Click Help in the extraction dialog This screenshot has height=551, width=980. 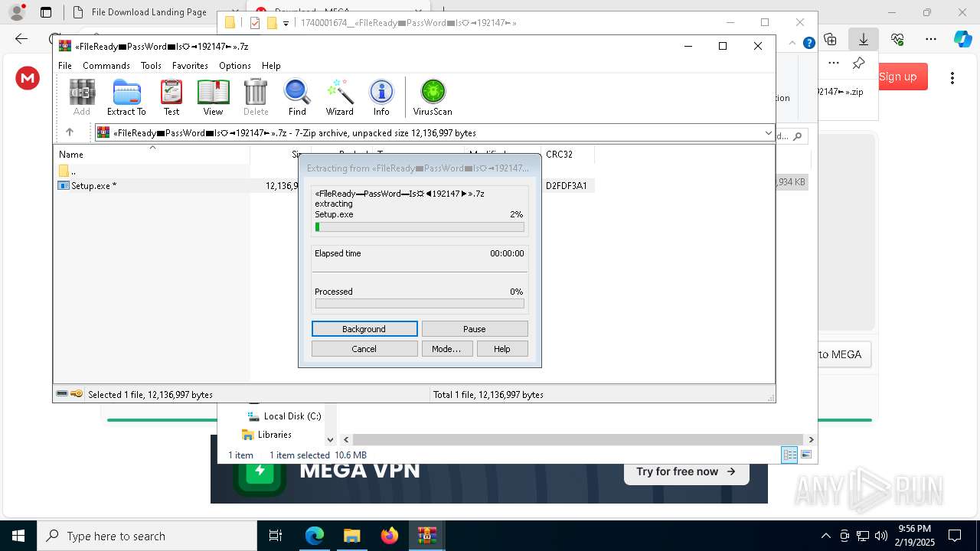(502, 349)
